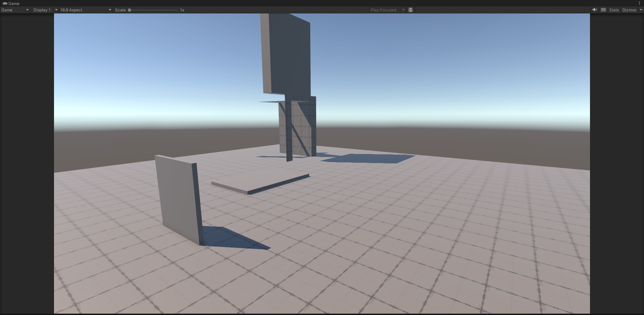Viewport: 644px width, 315px height.
Task: Click the large shadow behind the pillar
Action: pos(369,158)
